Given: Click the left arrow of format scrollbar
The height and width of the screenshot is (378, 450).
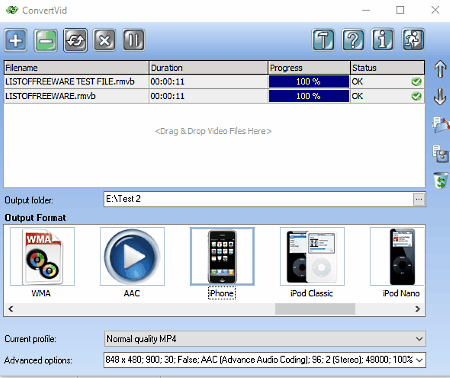Looking at the screenshot, I should coord(11,309).
